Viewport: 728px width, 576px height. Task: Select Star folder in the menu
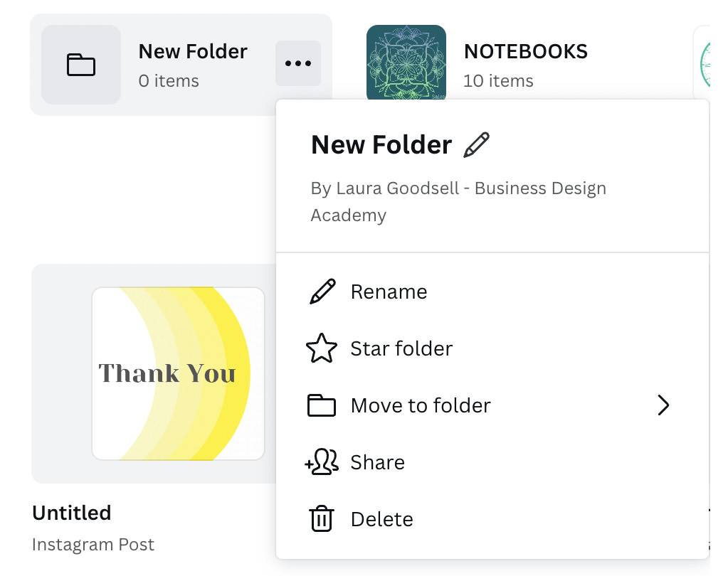(492, 348)
